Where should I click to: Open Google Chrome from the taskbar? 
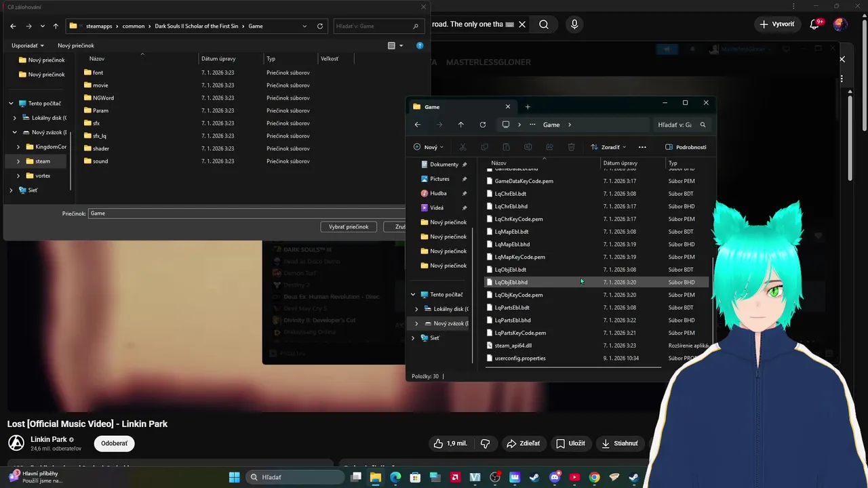594,477
